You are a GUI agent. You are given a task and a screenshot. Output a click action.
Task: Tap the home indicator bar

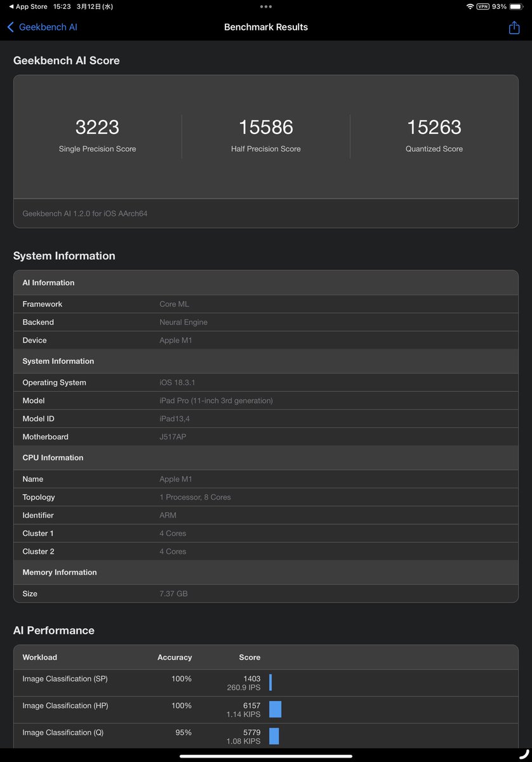[266, 756]
